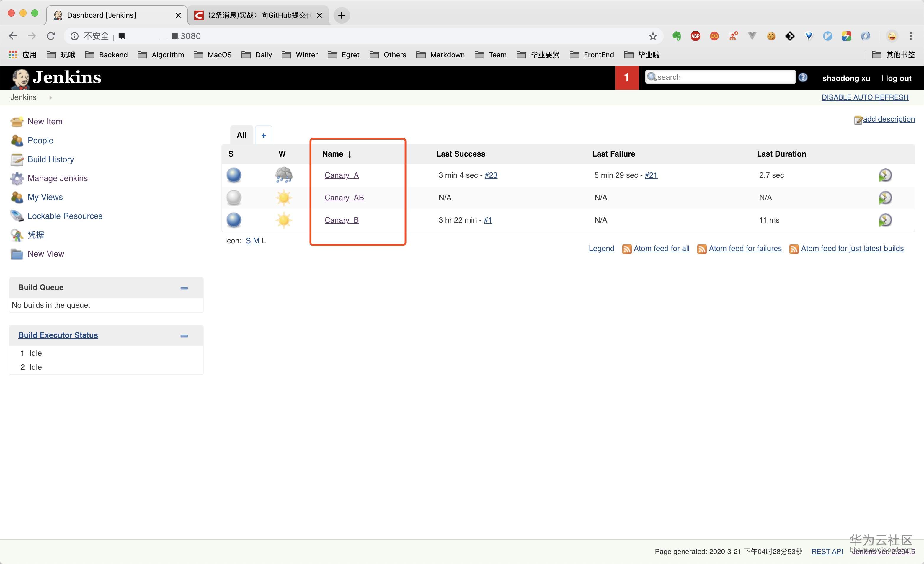Viewport: 924px width, 564px height.
Task: Collapse the Build Queue panel
Action: pyautogui.click(x=184, y=288)
